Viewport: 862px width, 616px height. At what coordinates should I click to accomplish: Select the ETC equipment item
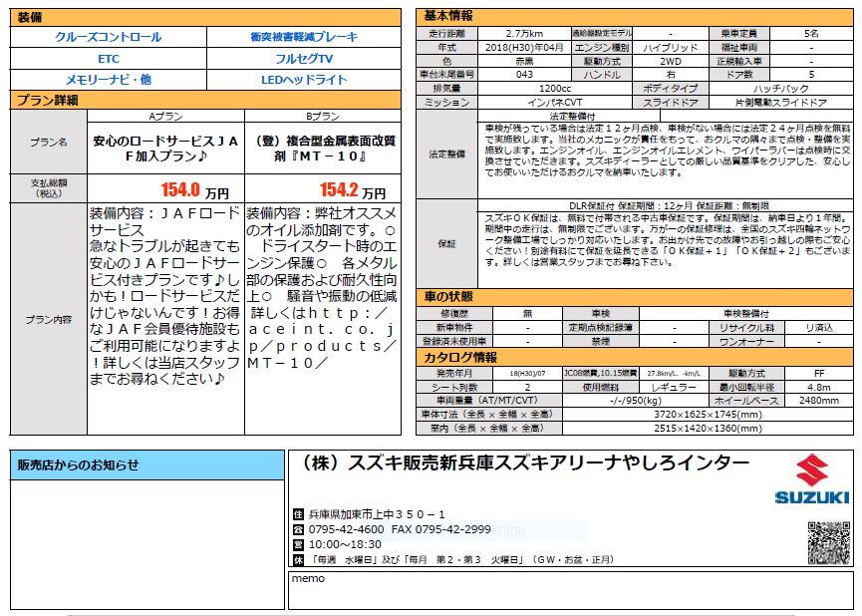108,58
